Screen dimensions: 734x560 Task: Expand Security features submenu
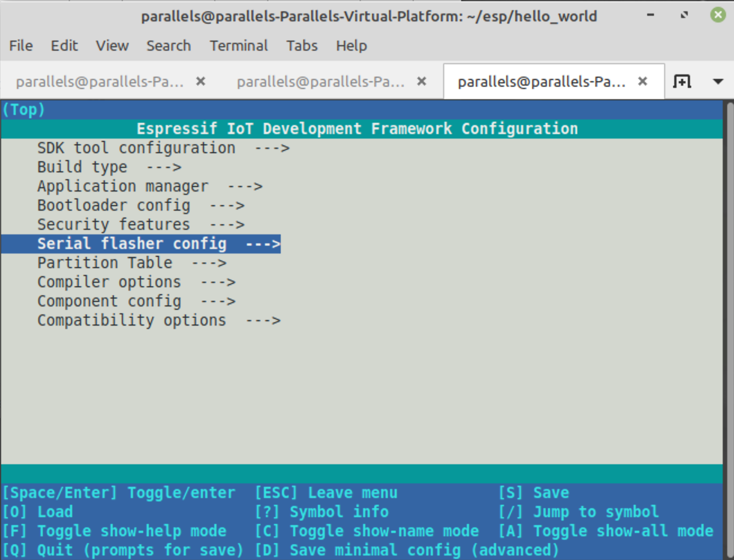(141, 225)
